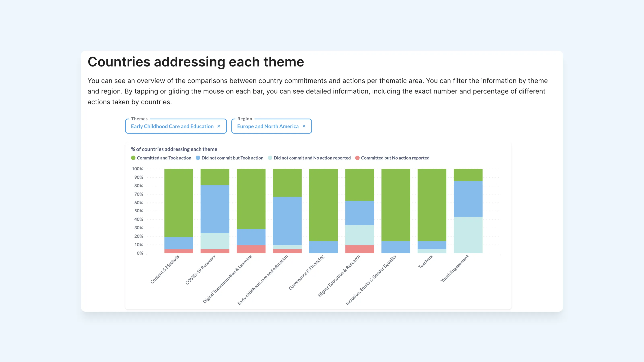Select the green Governance & Financing bar segment
644x362 pixels.
(x=323, y=205)
